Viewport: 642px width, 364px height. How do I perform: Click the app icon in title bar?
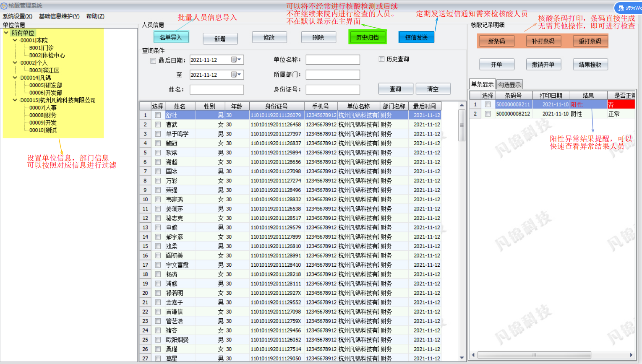click(4, 6)
